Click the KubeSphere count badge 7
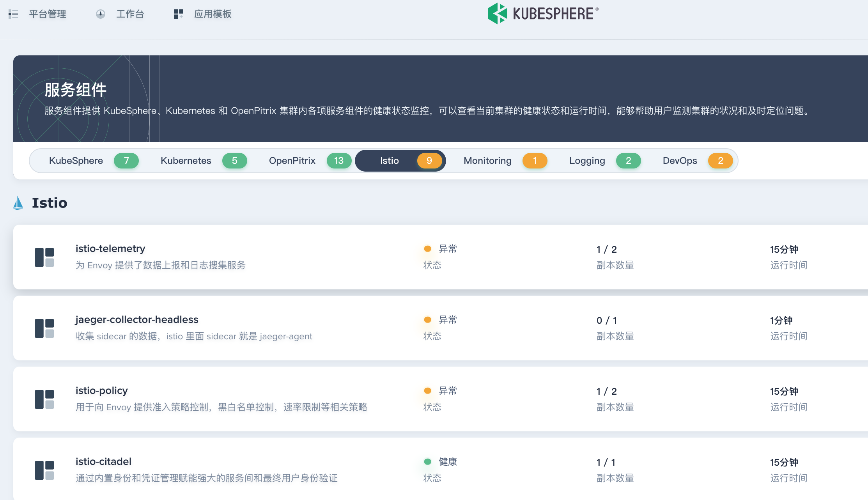The height and width of the screenshot is (500, 868). (x=126, y=161)
